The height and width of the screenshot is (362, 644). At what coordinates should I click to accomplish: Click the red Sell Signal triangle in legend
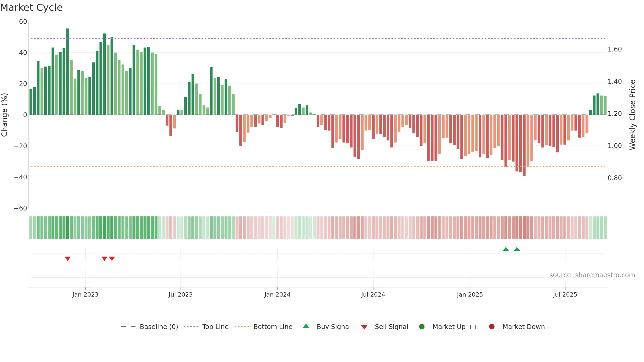pos(364,327)
